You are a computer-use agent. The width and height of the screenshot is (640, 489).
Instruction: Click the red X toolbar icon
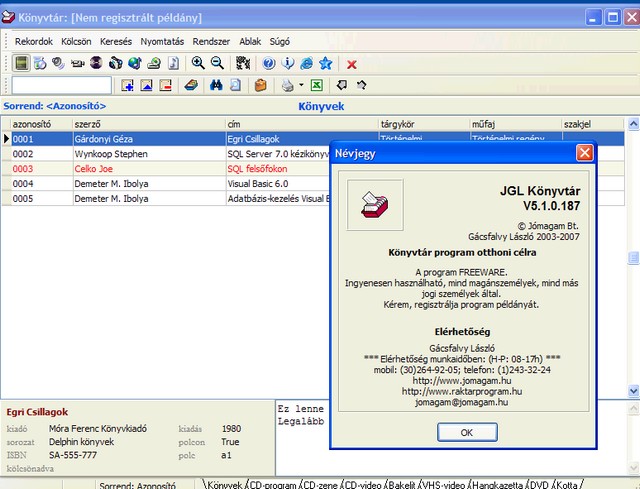(x=351, y=64)
